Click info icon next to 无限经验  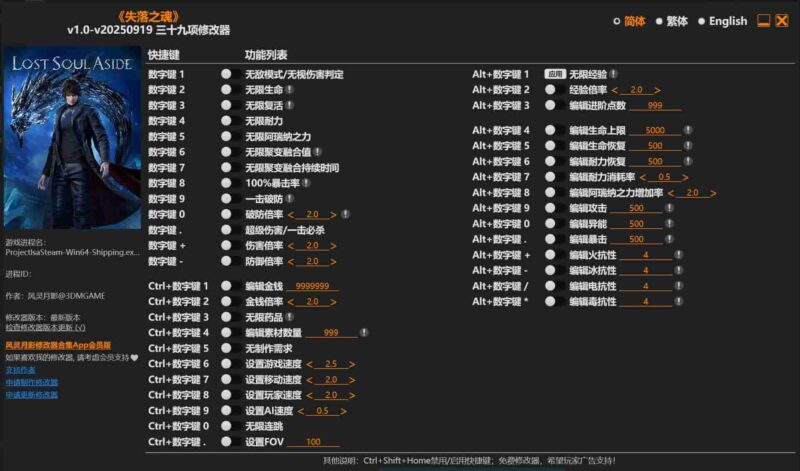(x=613, y=74)
